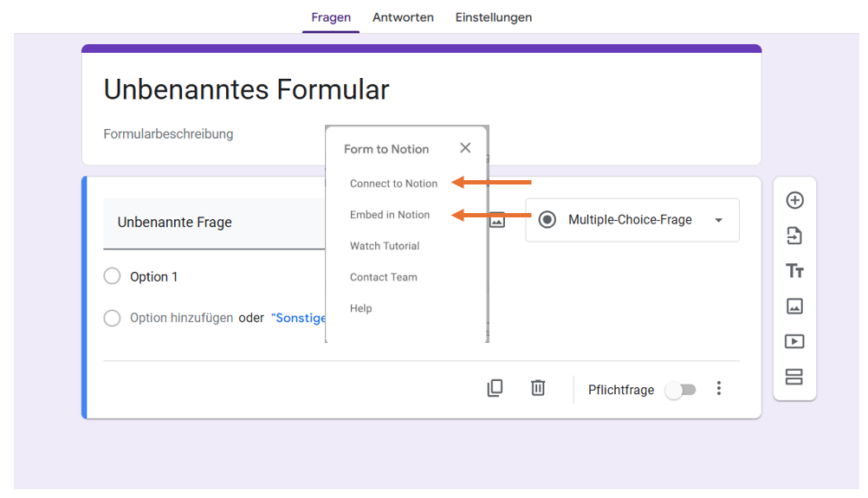Click the import questions icon
This screenshot has height=498, width=868.
coord(794,236)
